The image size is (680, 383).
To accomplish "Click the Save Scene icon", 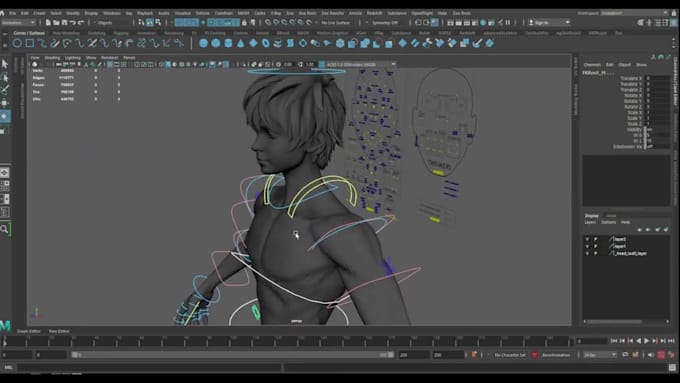I will (x=64, y=22).
